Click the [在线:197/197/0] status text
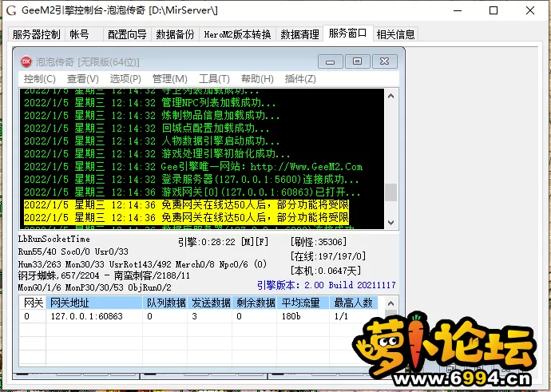 (328, 256)
